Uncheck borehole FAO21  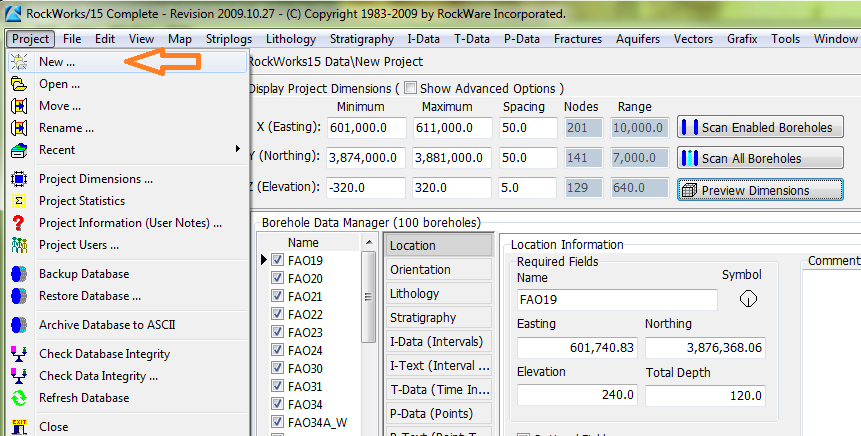tap(277, 296)
